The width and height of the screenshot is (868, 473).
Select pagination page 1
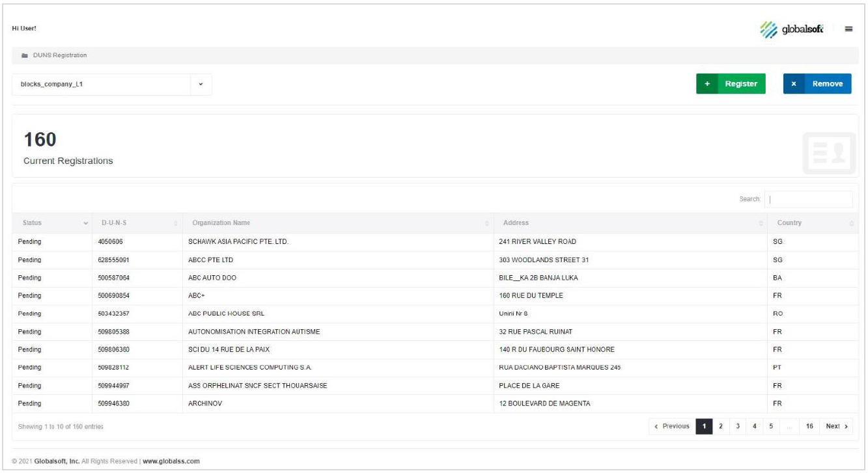704,427
